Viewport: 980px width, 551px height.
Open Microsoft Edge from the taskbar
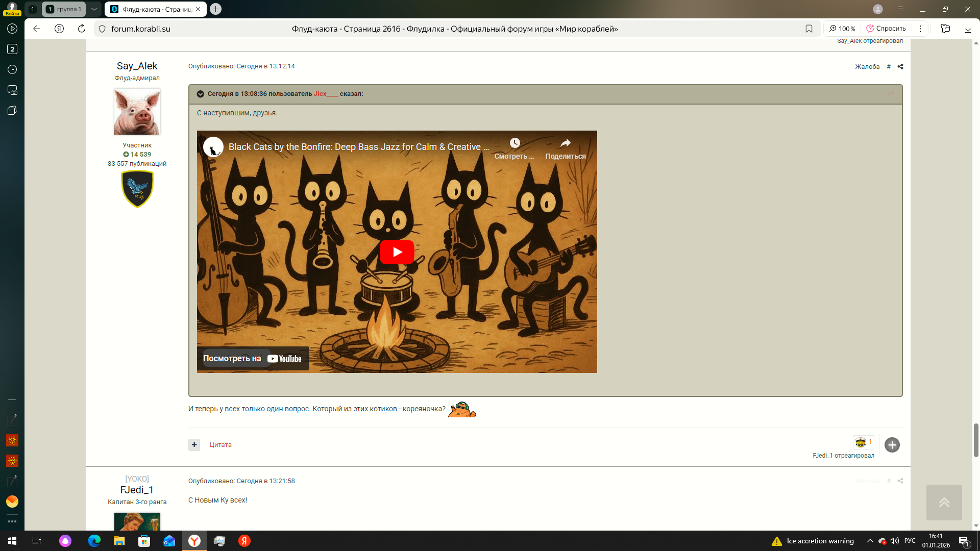click(94, 541)
